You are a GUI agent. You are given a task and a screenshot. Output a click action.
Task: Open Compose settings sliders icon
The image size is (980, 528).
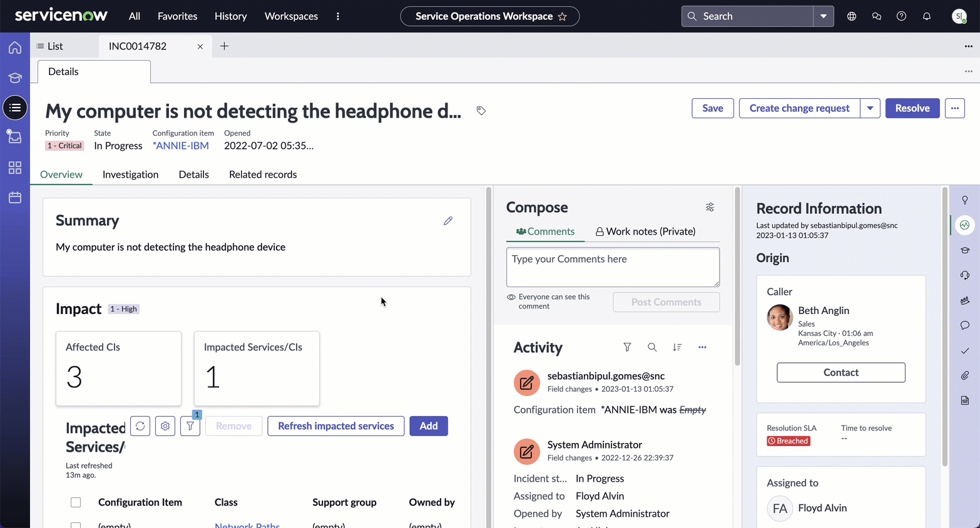[x=710, y=207]
